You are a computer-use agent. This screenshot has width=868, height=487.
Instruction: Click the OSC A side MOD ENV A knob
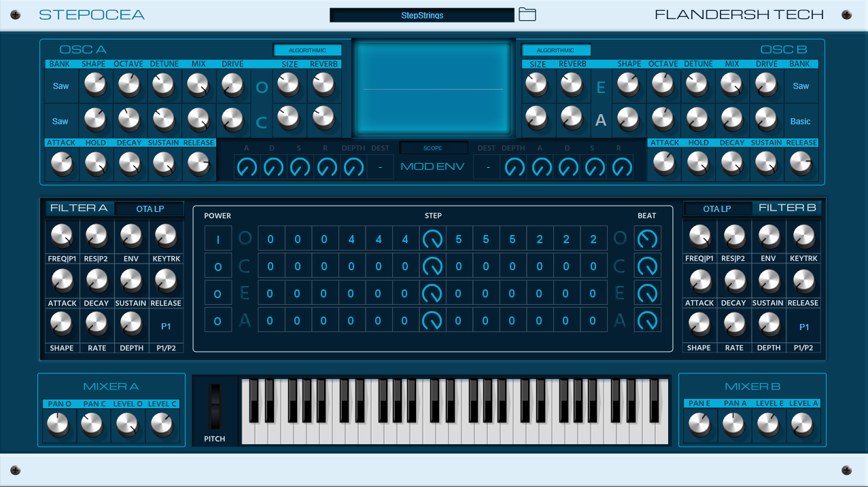tap(247, 167)
